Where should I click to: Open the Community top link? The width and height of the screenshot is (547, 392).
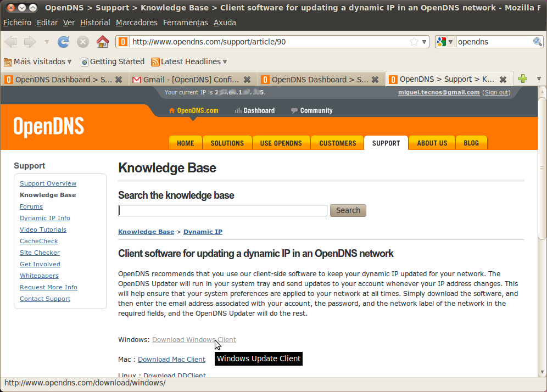tap(312, 110)
